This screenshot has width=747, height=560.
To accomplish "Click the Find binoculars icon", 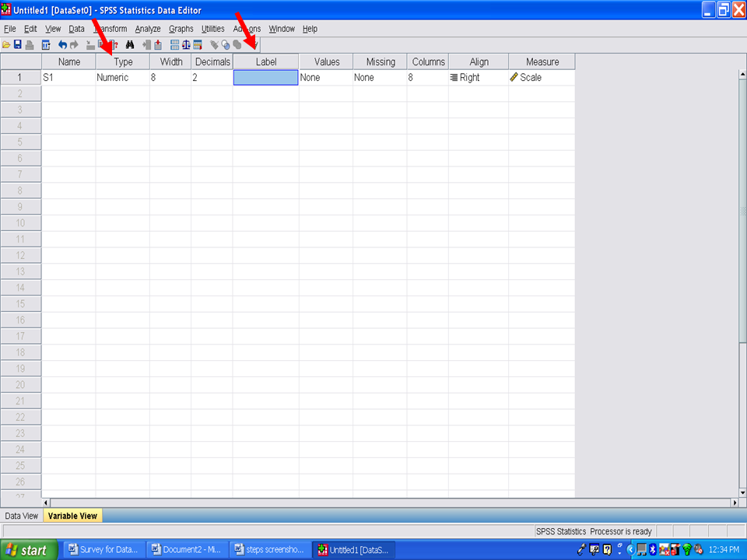I will 131,45.
